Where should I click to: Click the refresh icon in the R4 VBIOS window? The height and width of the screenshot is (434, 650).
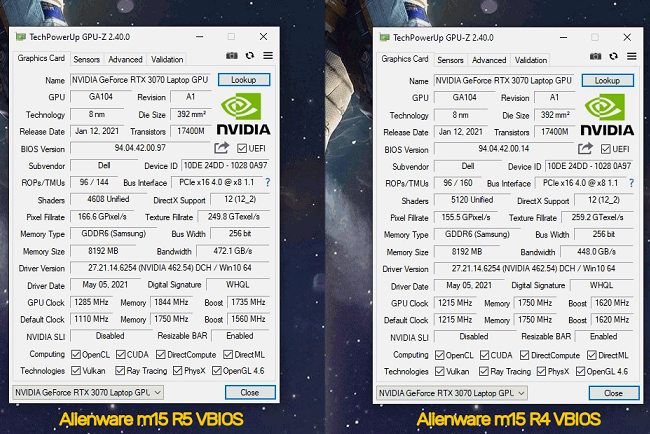coord(614,56)
